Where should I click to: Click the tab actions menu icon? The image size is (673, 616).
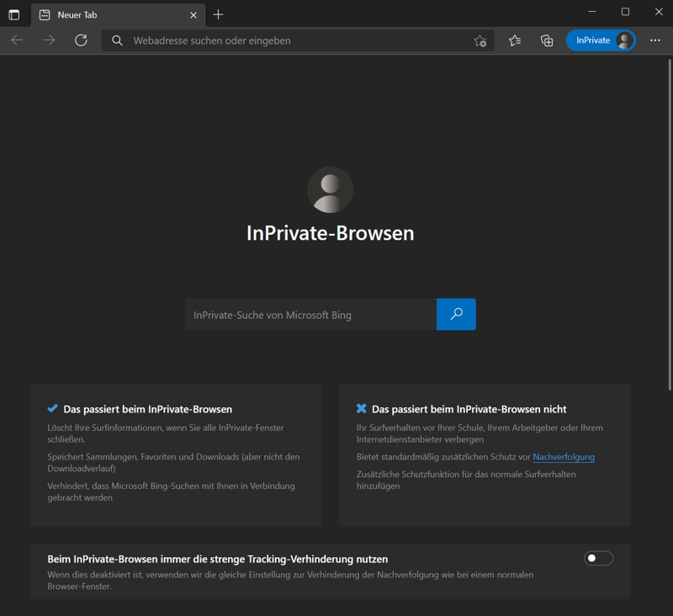click(14, 14)
